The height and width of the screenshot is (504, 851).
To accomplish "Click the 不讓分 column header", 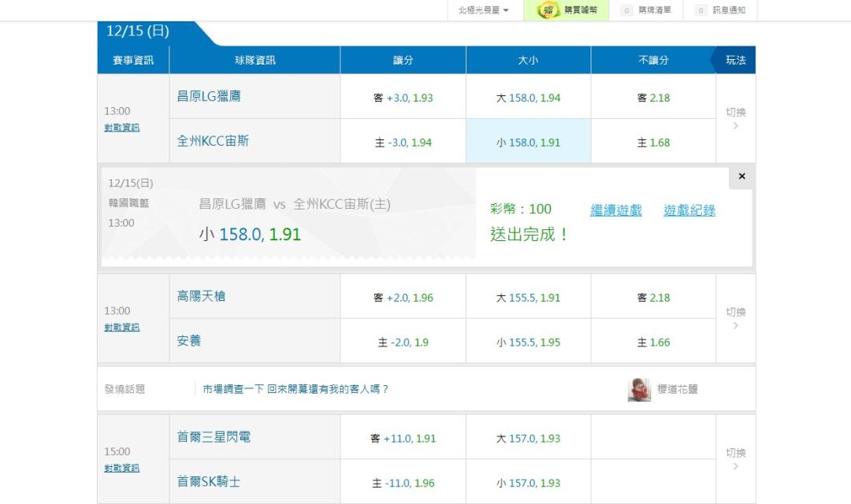I will (653, 60).
